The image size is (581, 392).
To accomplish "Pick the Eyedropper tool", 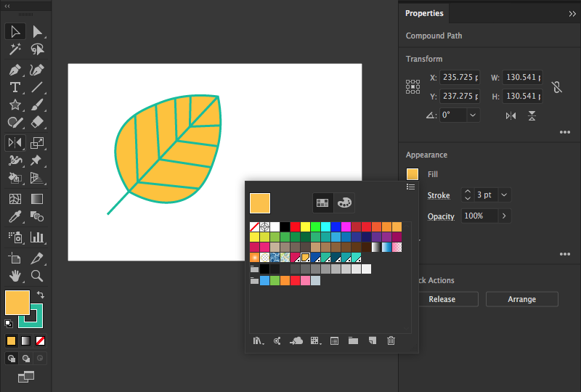I will (15, 217).
